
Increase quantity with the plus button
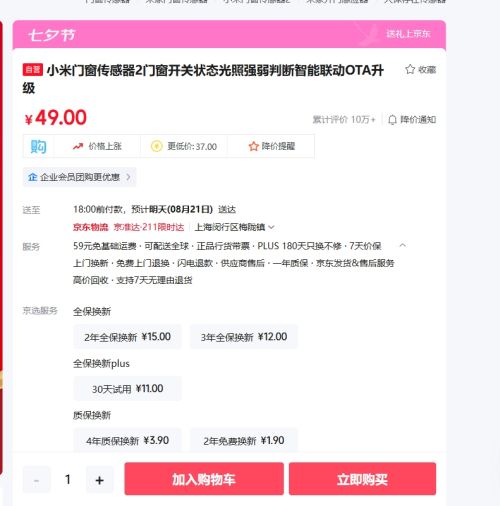tap(99, 480)
